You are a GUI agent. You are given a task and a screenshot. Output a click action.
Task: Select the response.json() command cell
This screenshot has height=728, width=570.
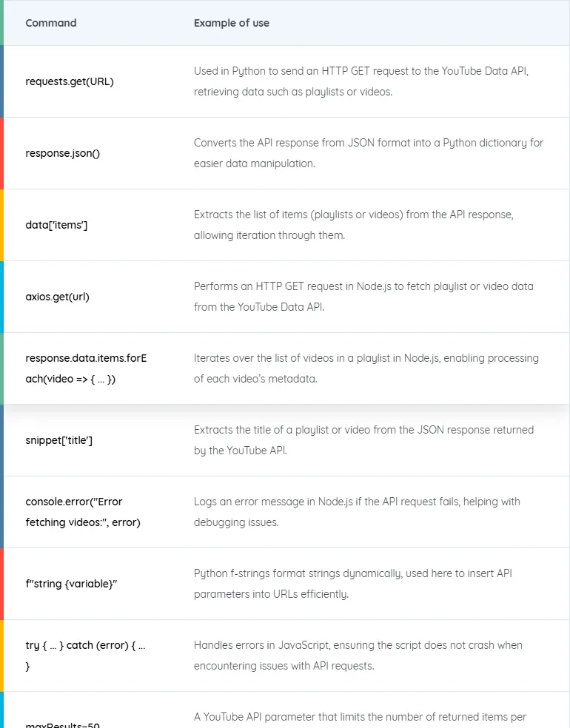tap(95, 153)
